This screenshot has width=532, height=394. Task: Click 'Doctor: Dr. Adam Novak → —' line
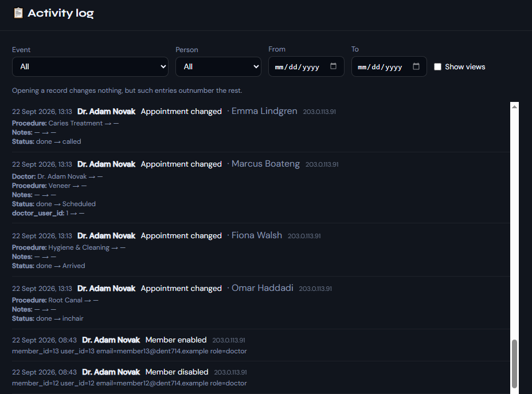[57, 176]
